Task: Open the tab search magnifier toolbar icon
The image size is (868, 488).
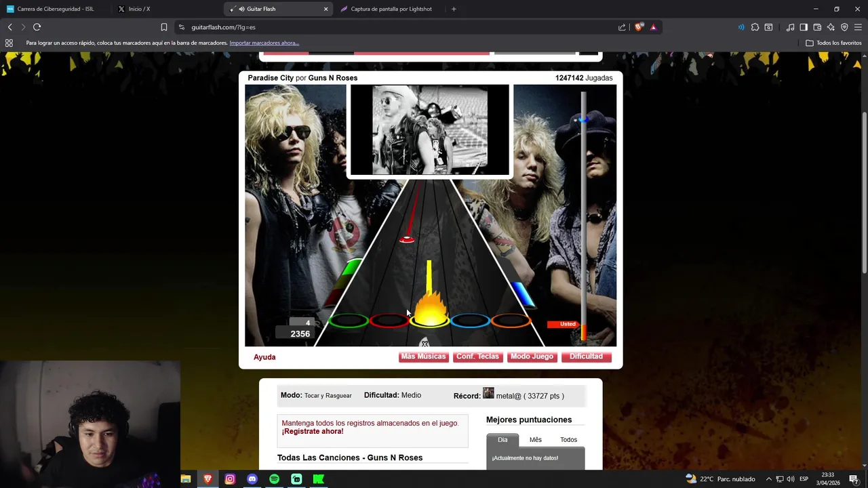Action: pos(768,27)
